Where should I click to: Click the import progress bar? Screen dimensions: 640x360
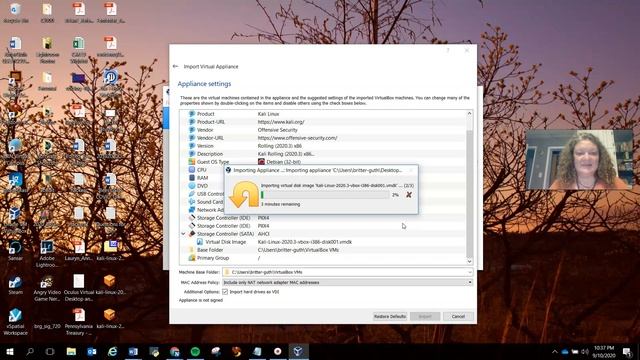pos(325,195)
